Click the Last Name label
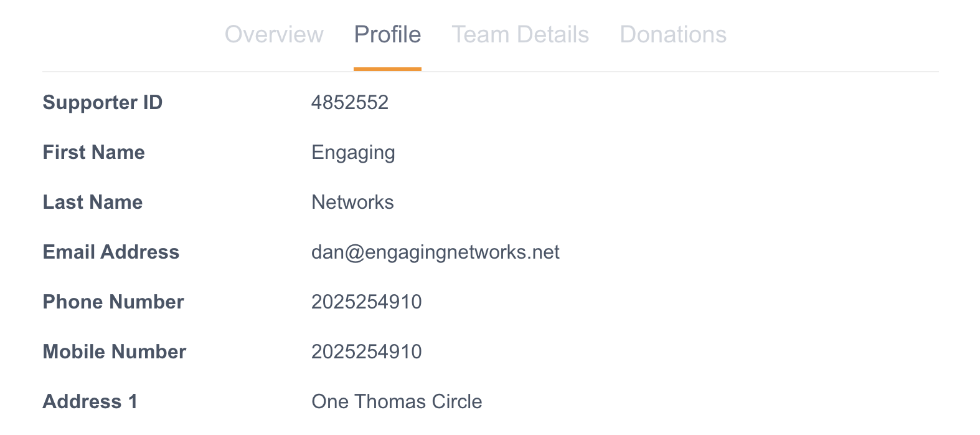Screen dimensions: 980x435 point(93,202)
